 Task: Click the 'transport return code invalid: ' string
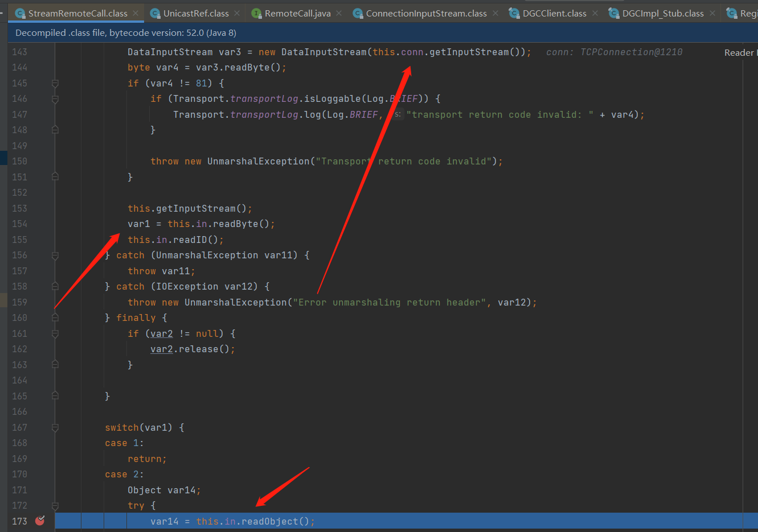tap(500, 114)
